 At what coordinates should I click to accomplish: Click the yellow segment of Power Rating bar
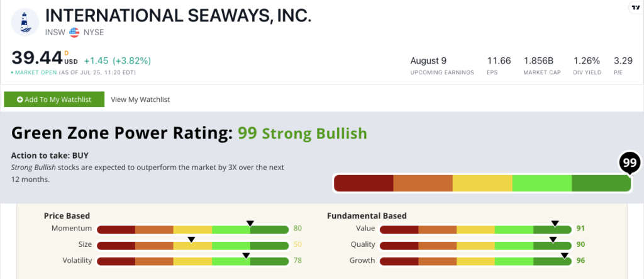[x=482, y=183]
